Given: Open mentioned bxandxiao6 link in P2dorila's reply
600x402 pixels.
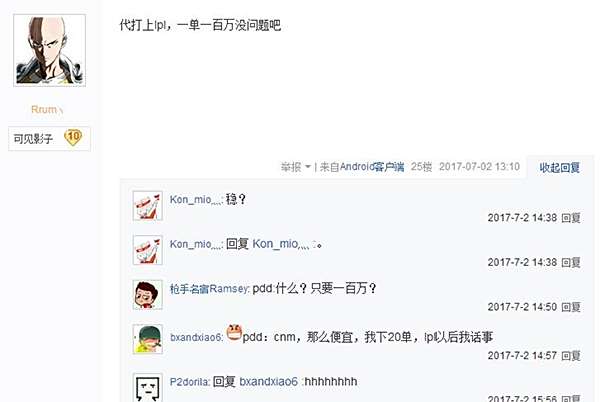Looking at the screenshot, I should pyautogui.click(x=269, y=381).
